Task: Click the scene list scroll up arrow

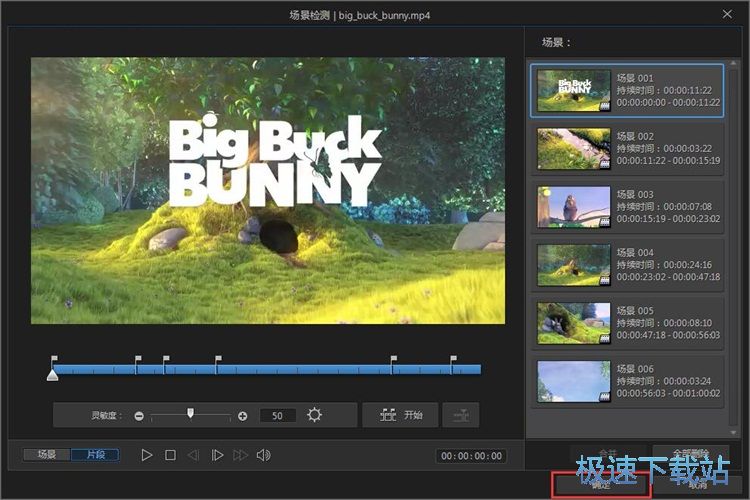Action: tap(734, 64)
